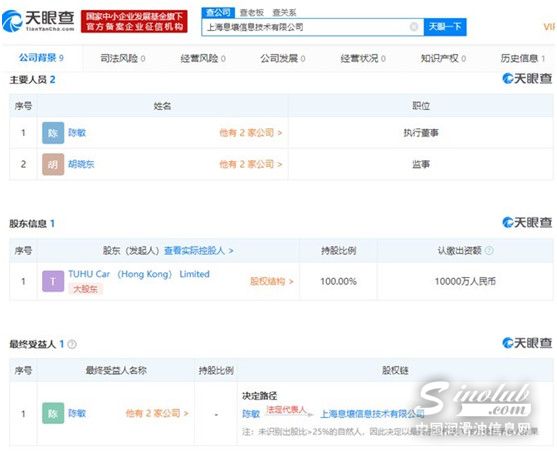Image resolution: width=557 pixels, height=452 pixels.
Task: Click the 执行董事 position cell
Action: coord(421,133)
